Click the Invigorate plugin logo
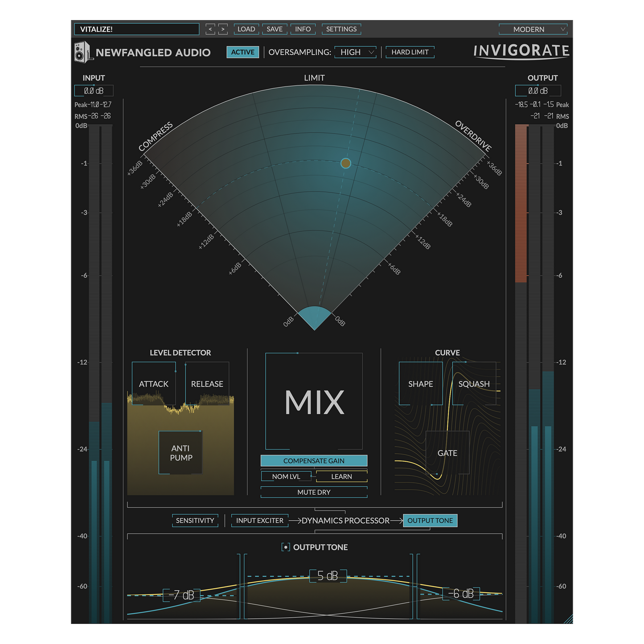 pyautogui.click(x=521, y=51)
